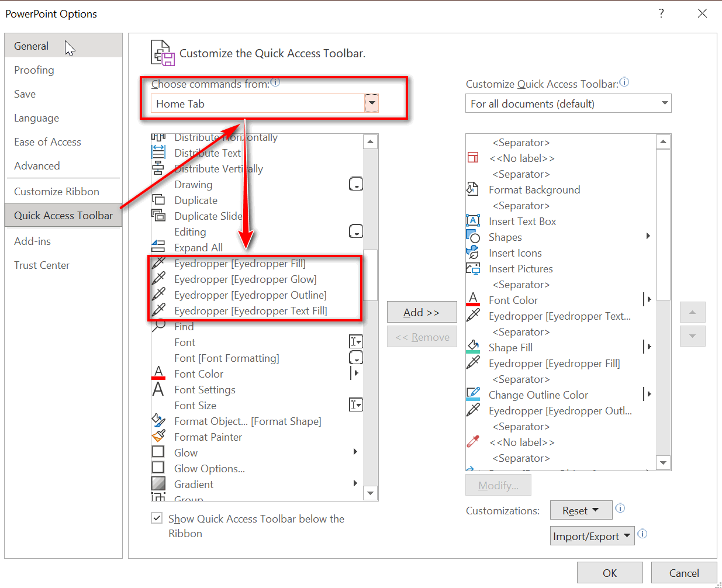Select Font Color entry in right toolbar list
Viewport: 722px width, 588px height.
561,300
